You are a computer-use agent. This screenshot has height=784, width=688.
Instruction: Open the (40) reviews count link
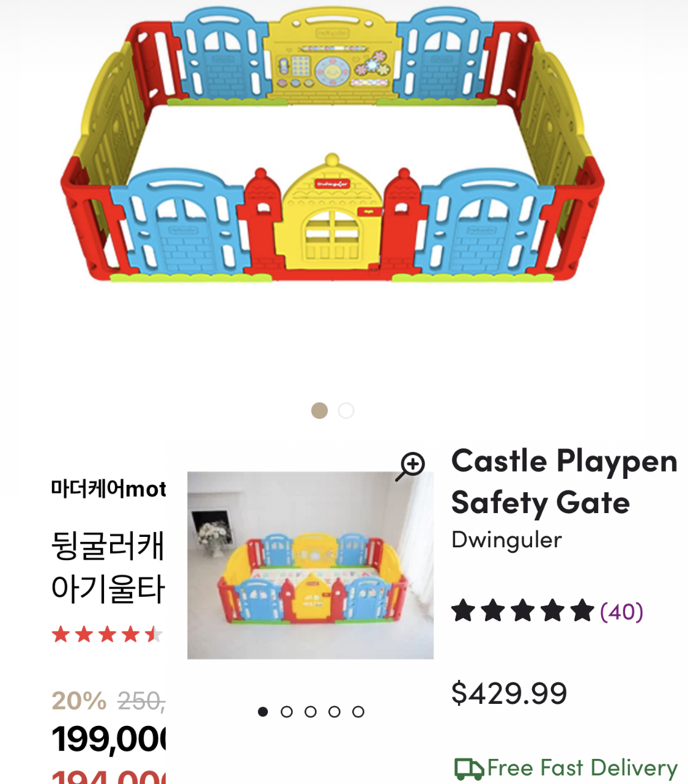point(621,612)
